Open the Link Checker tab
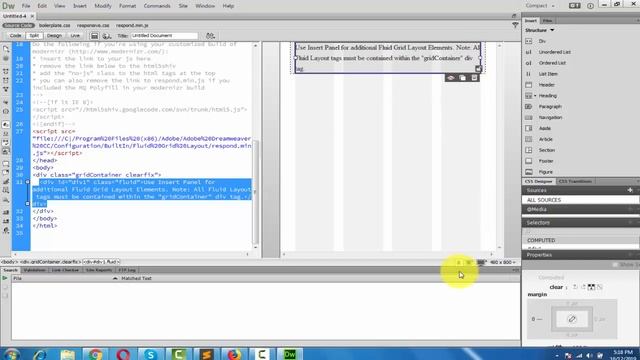640x360 pixels. (65, 270)
